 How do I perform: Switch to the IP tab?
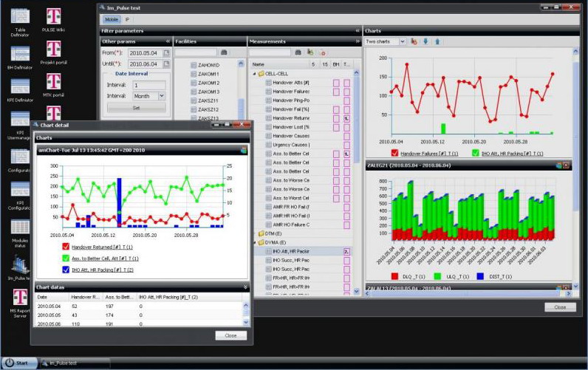[128, 19]
